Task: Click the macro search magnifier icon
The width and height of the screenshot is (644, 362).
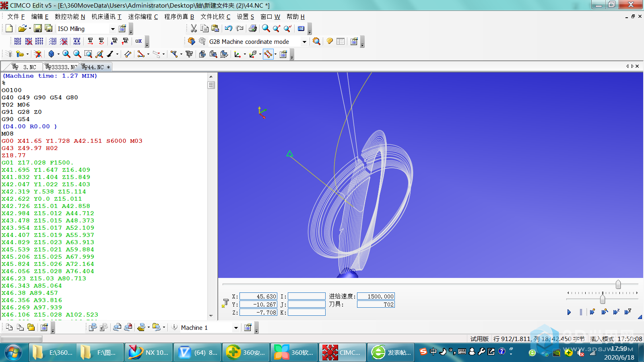Action: 316,41
